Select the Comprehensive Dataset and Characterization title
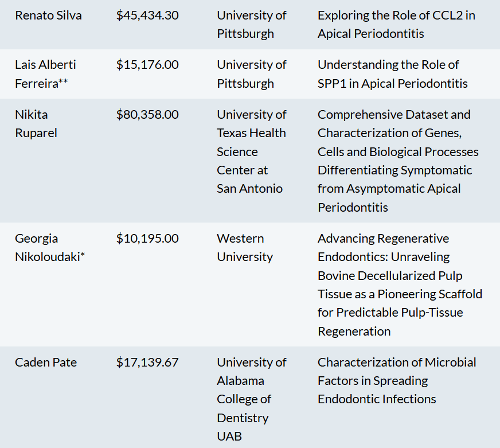 pyautogui.click(x=398, y=161)
